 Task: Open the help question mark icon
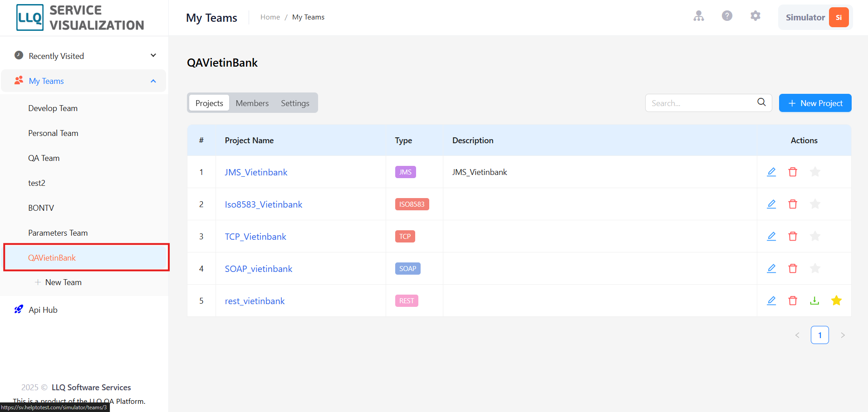(x=727, y=16)
